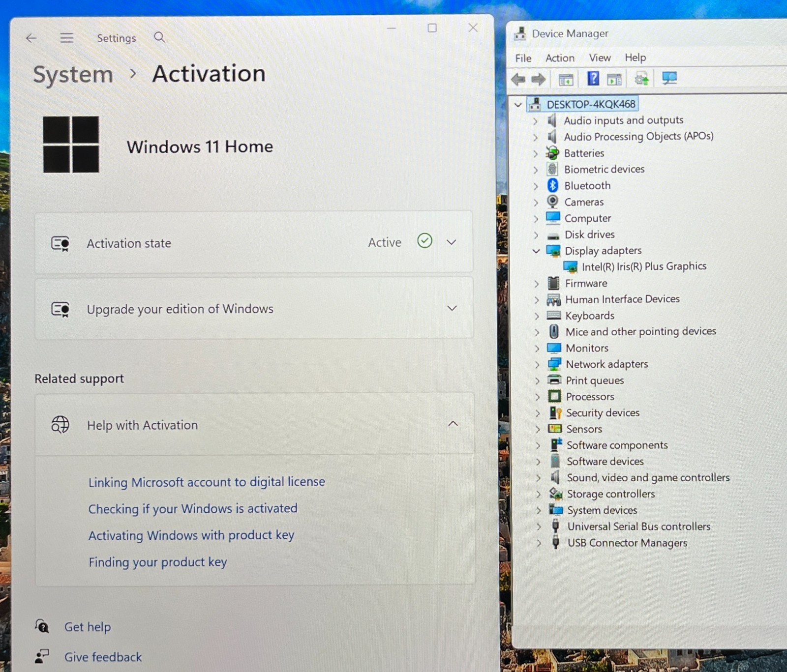787x672 pixels.
Task: Expand the Universal Serial Bus controllers node
Action: [x=539, y=526]
